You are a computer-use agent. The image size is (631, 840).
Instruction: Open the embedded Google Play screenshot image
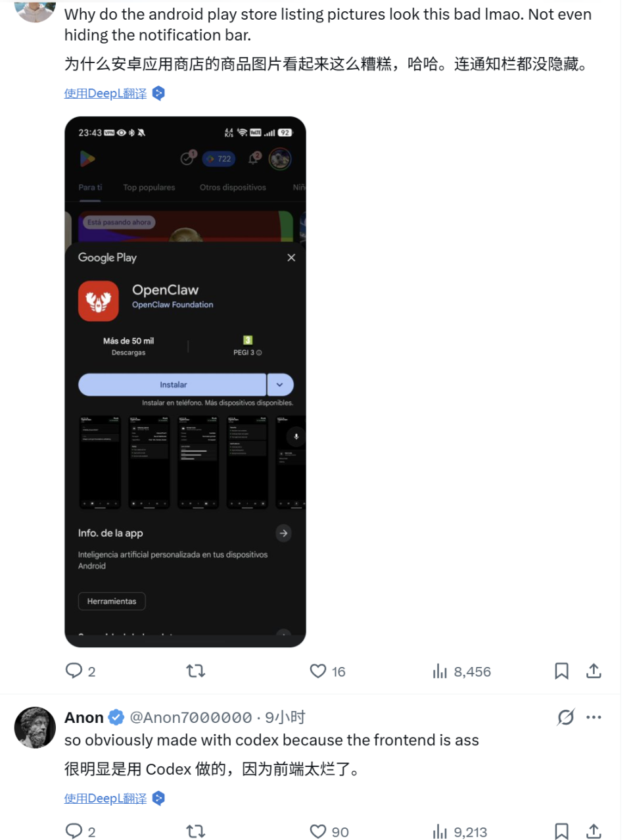pyautogui.click(x=185, y=382)
